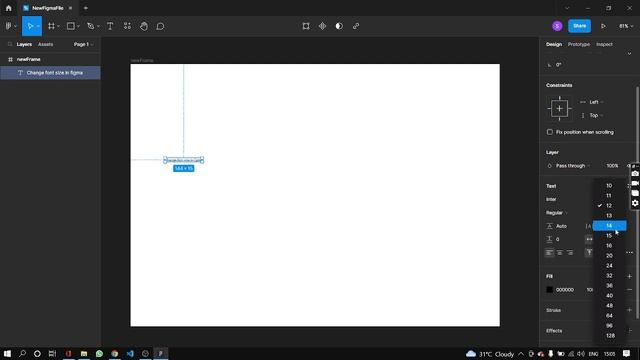
Task: Enable Fix position when scrolling checkbox
Action: pos(550,132)
